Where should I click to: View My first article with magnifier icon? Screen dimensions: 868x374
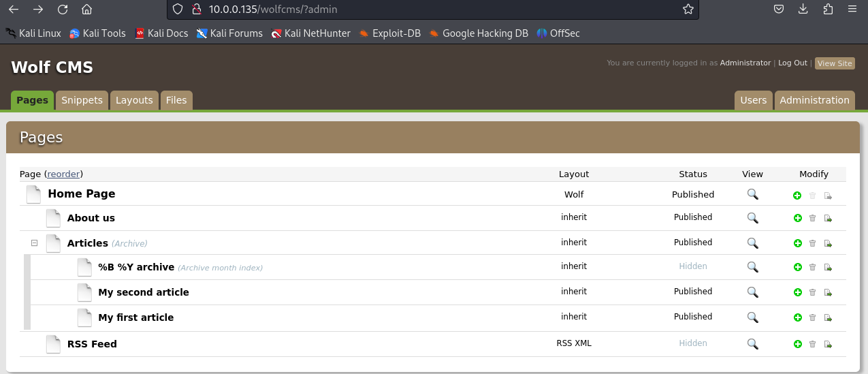(752, 317)
